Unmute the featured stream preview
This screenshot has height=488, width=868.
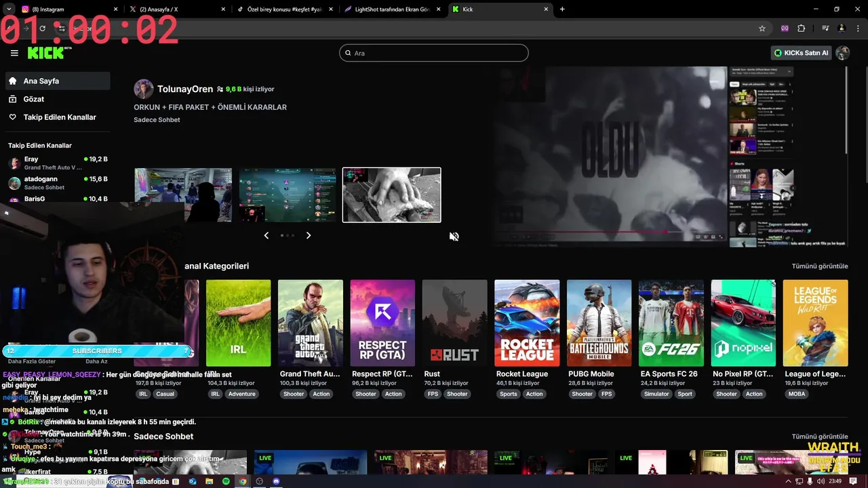point(454,237)
